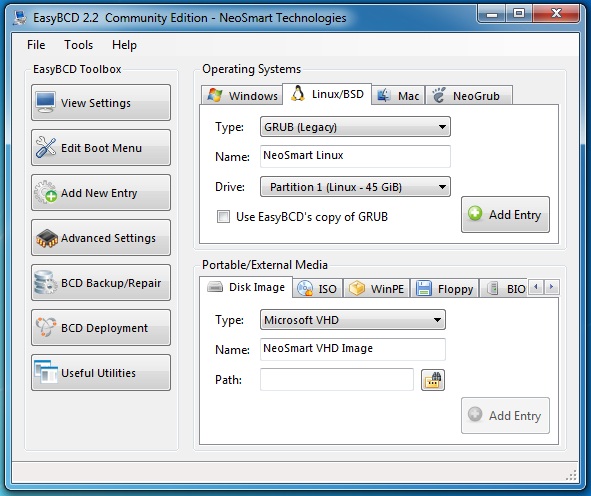
Task: Open BCD Deployment tool
Action: [101, 328]
